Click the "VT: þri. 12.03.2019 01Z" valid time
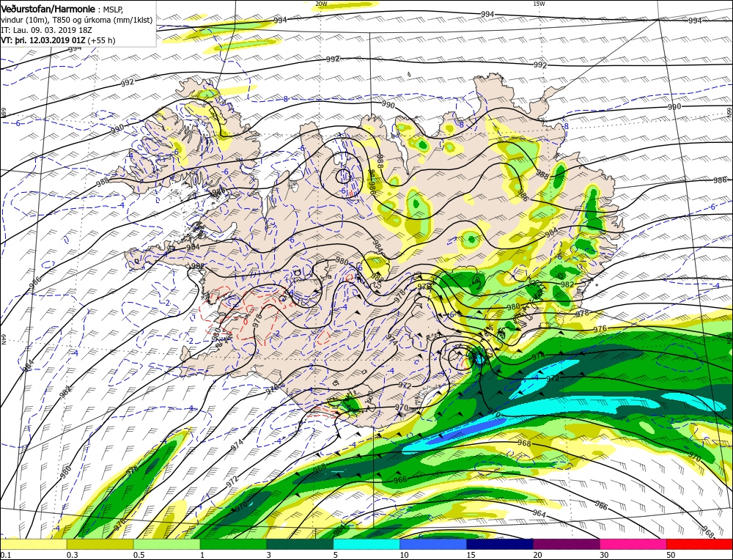The image size is (733, 560). coord(43,40)
